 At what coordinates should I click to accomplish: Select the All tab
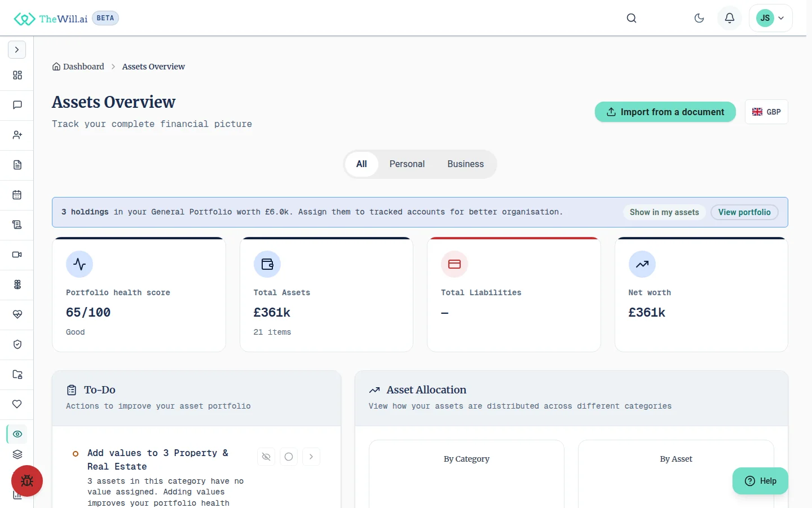tap(361, 164)
